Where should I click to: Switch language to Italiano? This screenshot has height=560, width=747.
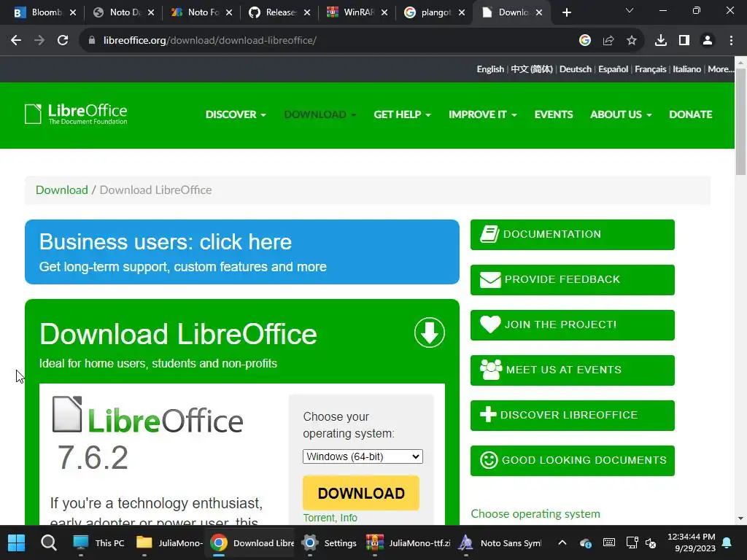pos(686,69)
